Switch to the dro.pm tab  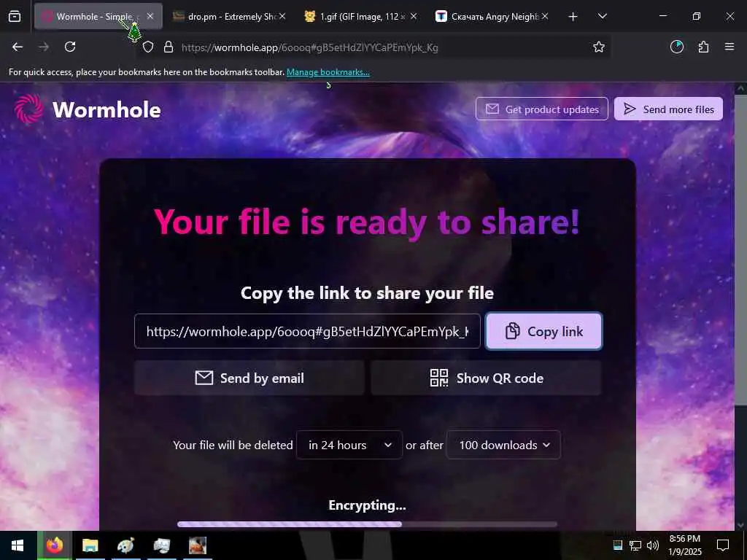tap(228, 16)
